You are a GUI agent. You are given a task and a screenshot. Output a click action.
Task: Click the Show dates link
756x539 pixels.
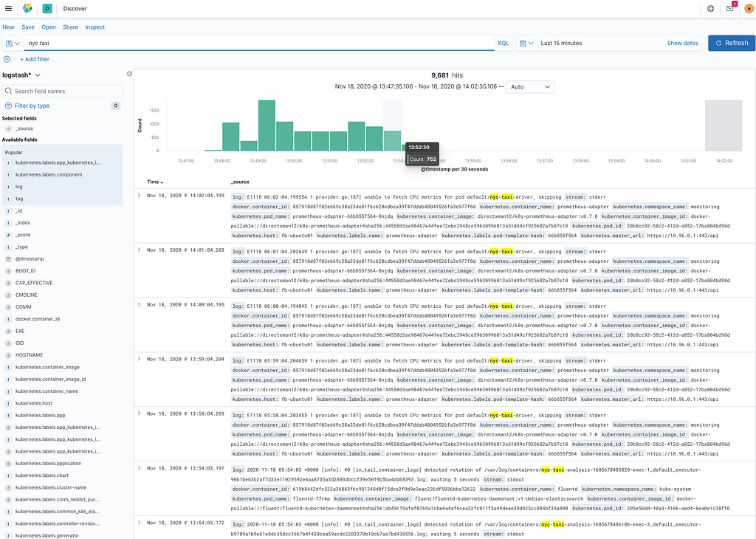point(682,43)
